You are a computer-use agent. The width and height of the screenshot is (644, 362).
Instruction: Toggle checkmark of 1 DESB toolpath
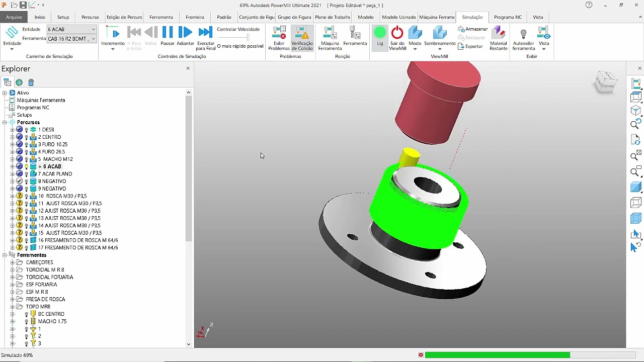pos(20,130)
